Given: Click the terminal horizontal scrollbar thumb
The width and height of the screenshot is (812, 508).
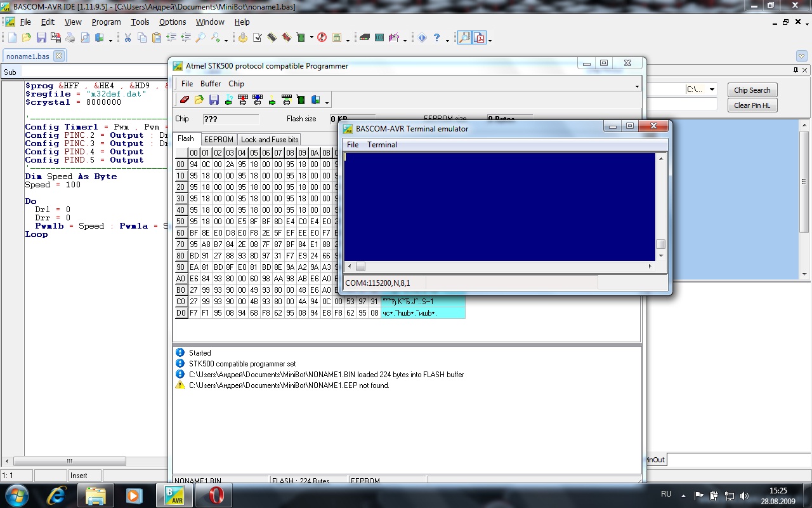Looking at the screenshot, I should (x=360, y=267).
